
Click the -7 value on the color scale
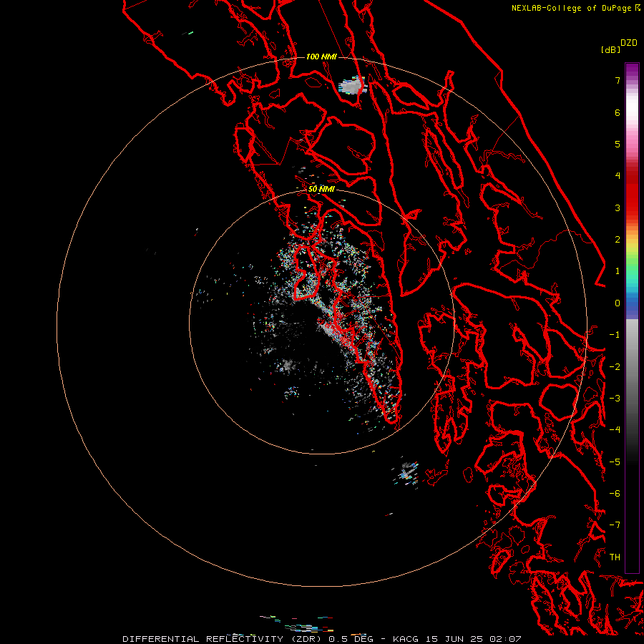615,525
